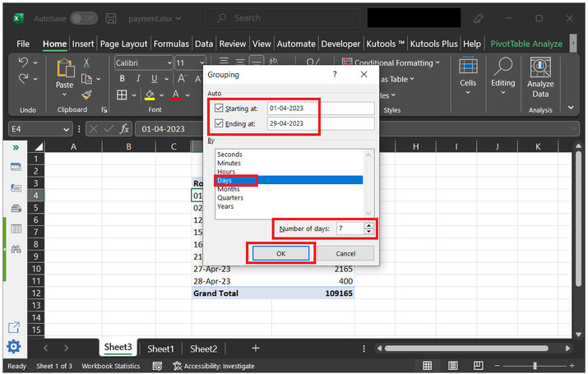Open the PivotTable Analyze tab
Viewport: 588px width, 374px height.
[526, 44]
